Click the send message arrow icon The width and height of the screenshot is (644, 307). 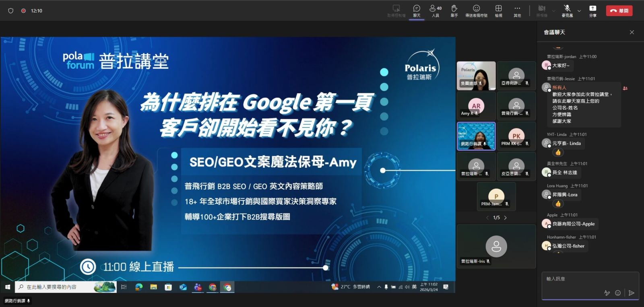tap(631, 293)
